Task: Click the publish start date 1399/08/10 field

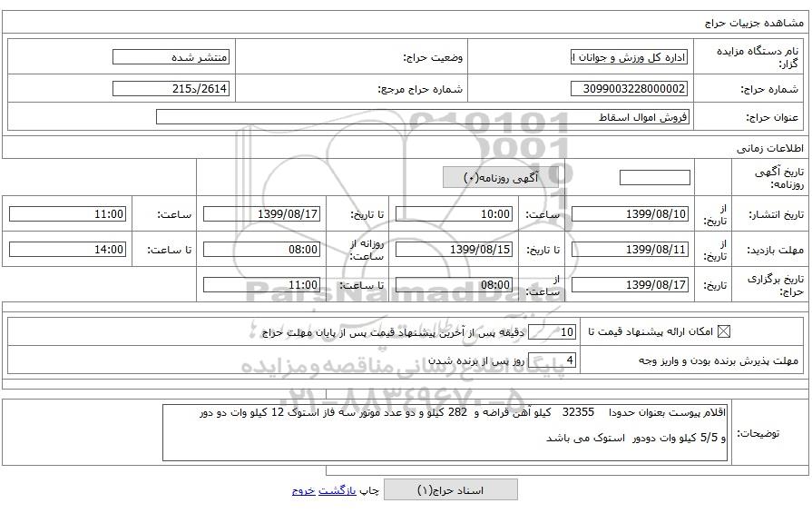Action: point(630,213)
